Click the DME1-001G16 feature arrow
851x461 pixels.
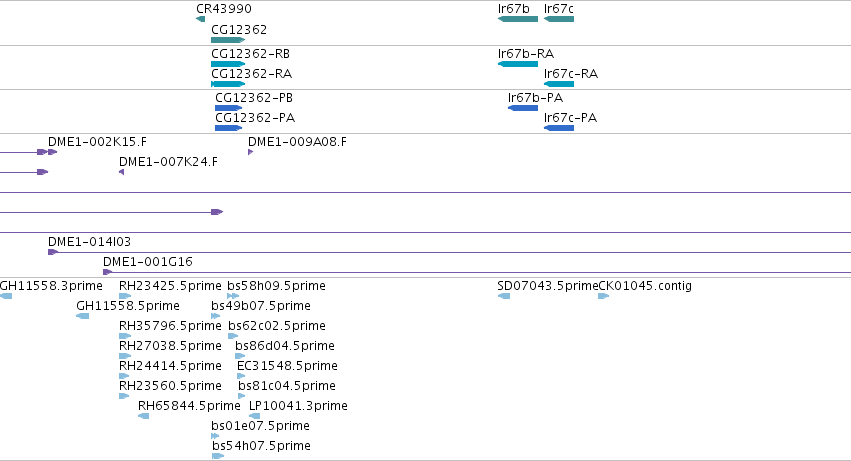(x=107, y=272)
